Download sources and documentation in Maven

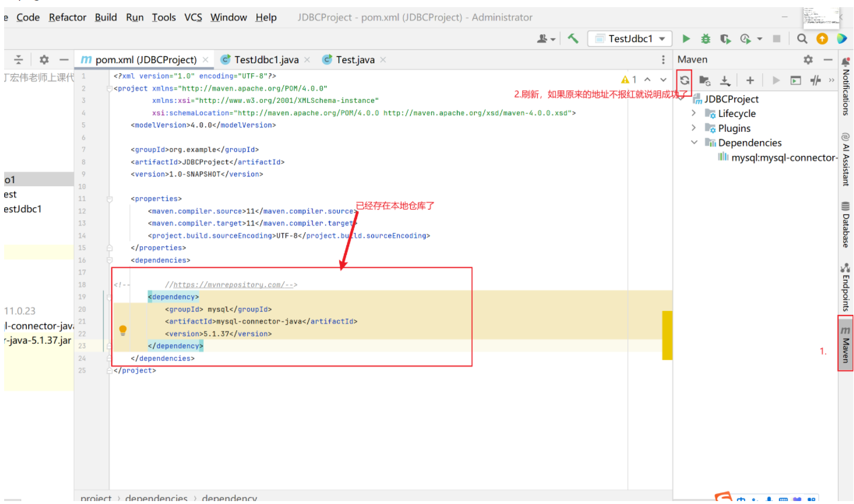(725, 80)
